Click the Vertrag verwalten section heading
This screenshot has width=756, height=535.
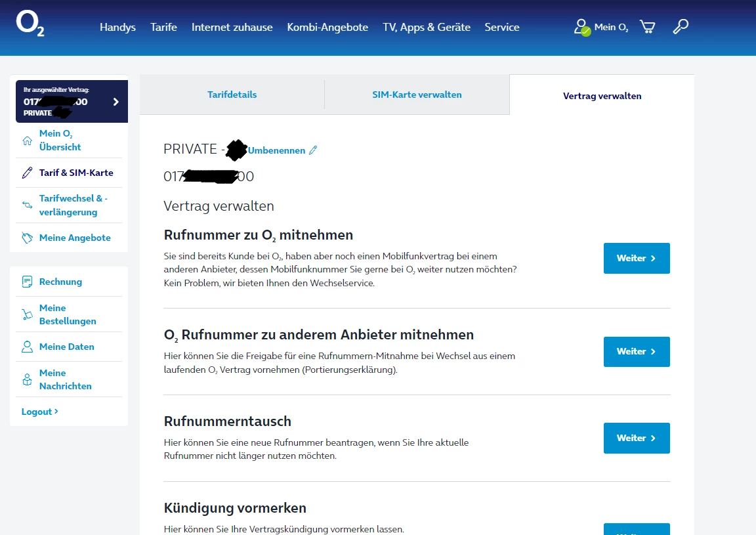(x=219, y=206)
